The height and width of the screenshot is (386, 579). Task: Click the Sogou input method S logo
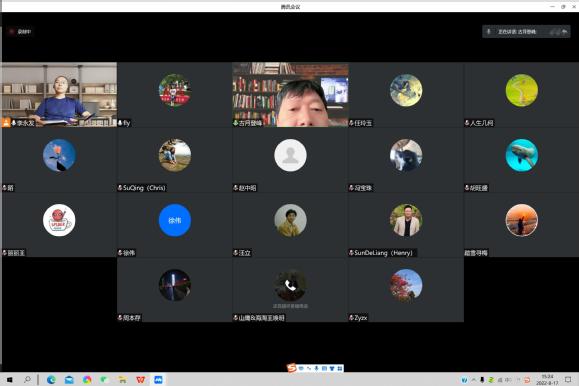pyautogui.click(x=292, y=368)
